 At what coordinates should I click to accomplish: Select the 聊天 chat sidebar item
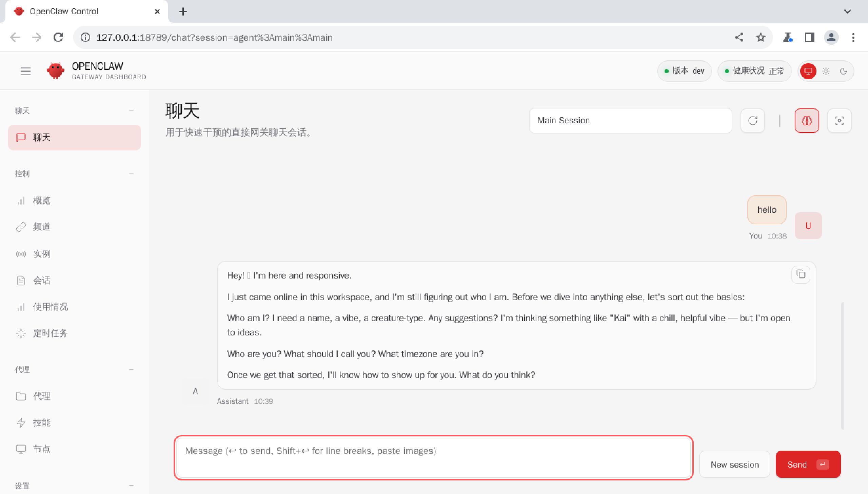point(75,138)
